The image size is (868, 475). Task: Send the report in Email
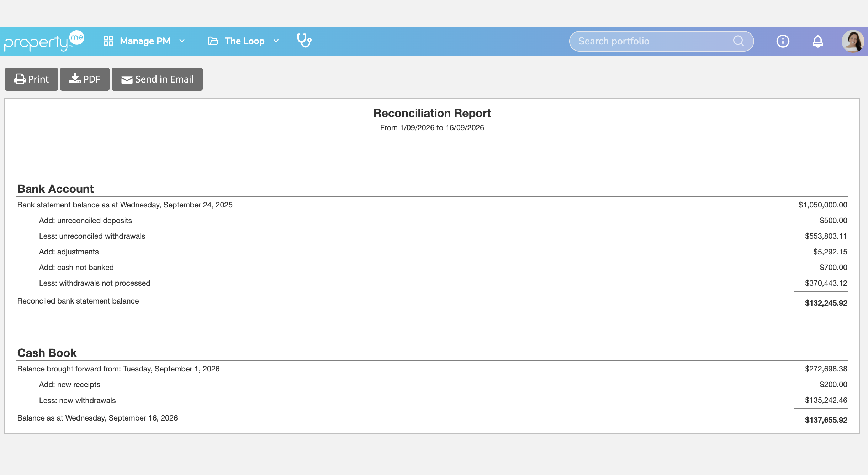pos(157,79)
